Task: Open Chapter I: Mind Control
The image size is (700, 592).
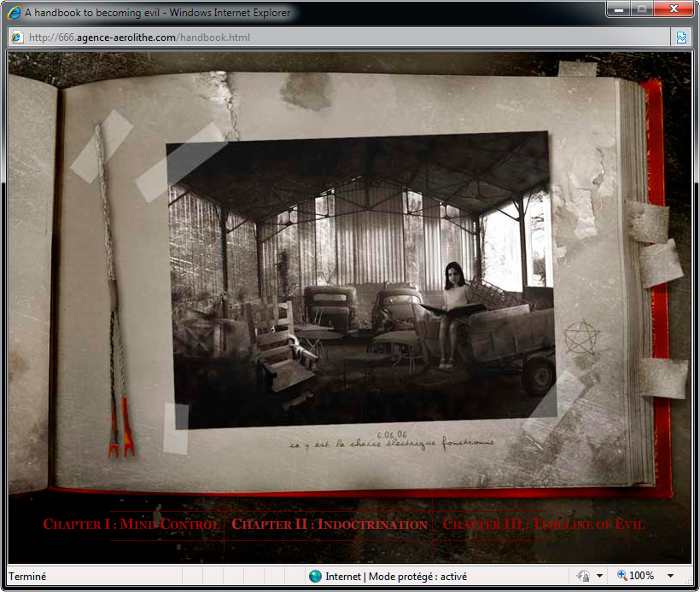Action: (x=131, y=525)
